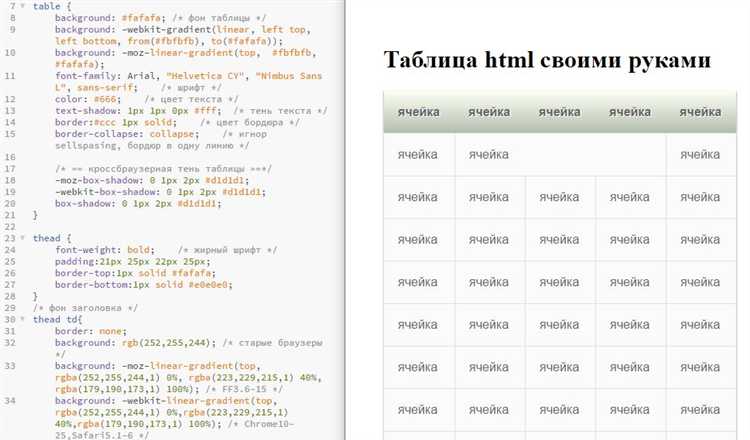Click the first cell in the second table row
Image resolution: width=750 pixels, height=440 pixels.
418,155
